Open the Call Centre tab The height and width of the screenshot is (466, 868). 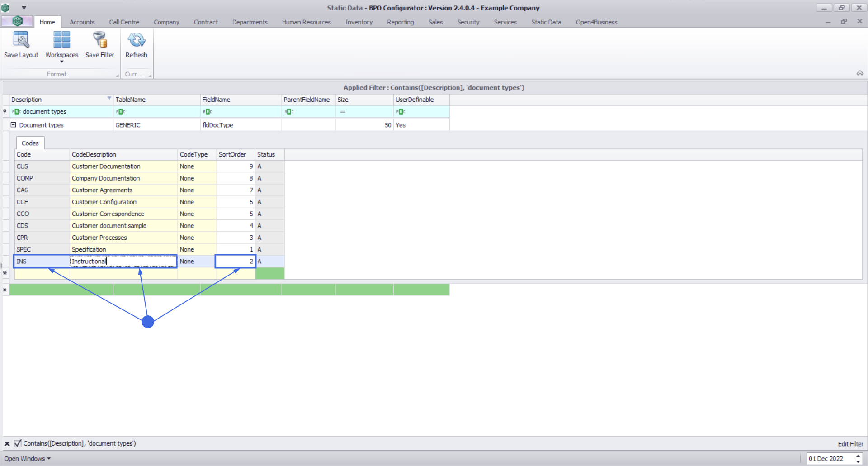(124, 22)
